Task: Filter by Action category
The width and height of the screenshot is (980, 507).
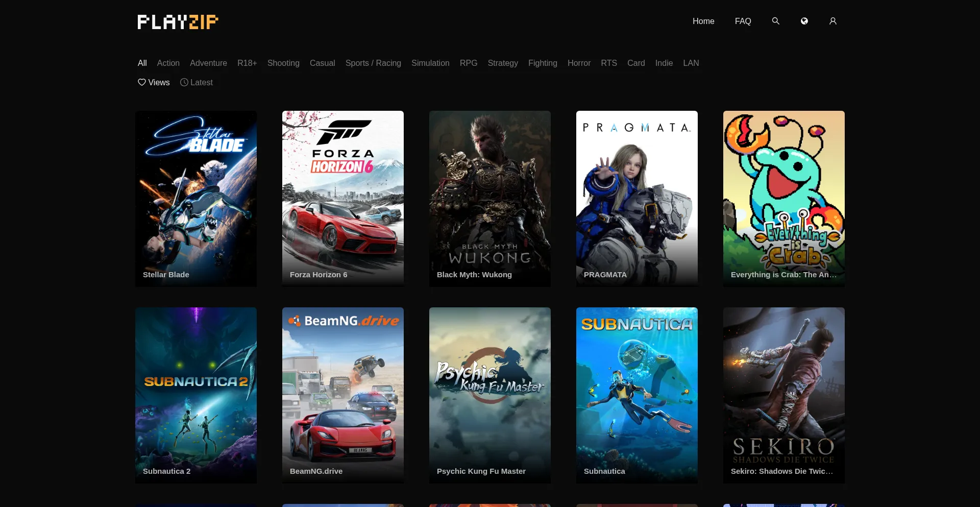Action: [x=168, y=63]
